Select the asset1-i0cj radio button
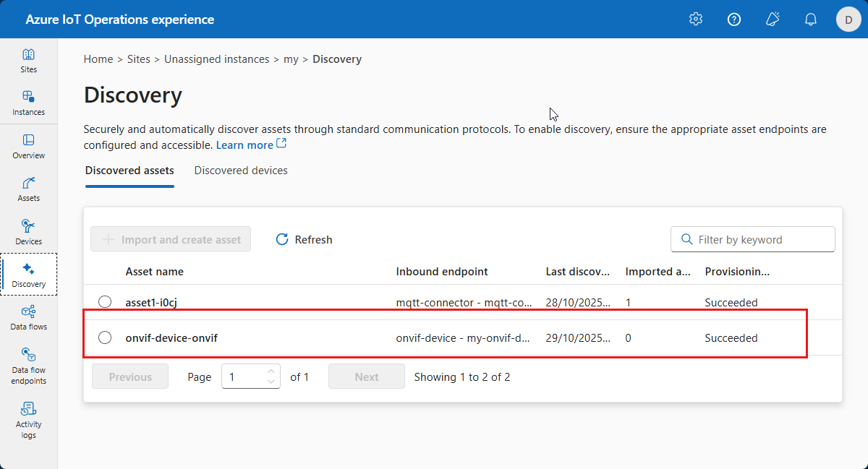Image resolution: width=868 pixels, height=469 pixels. 105,302
